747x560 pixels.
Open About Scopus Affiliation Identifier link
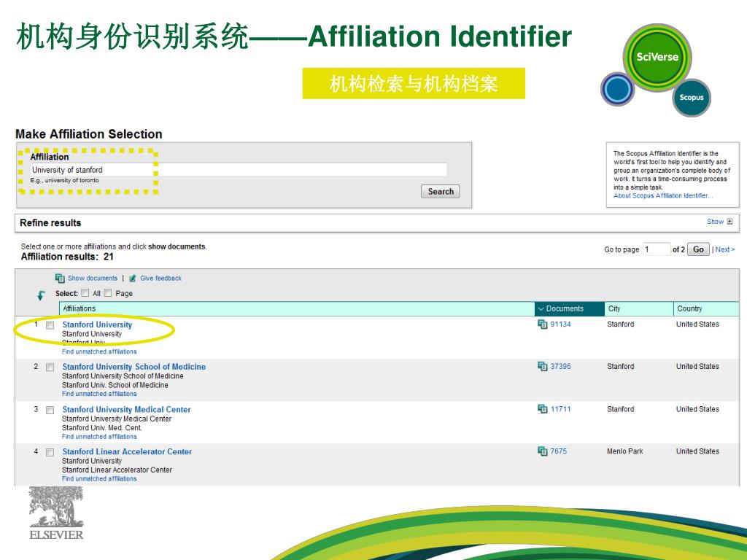coord(663,195)
